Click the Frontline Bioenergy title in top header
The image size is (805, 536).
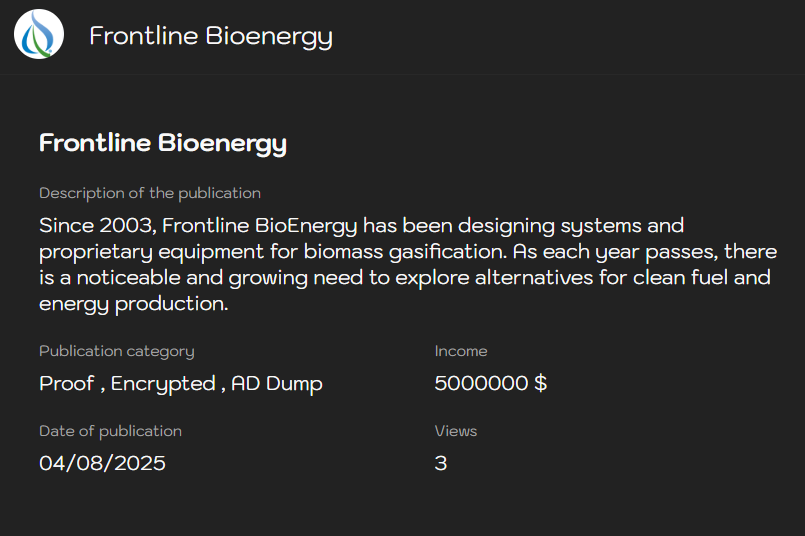tap(211, 36)
